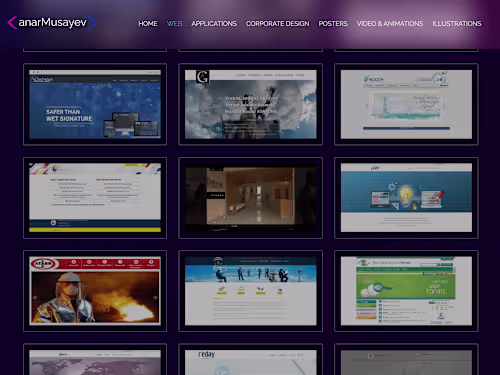Open the world map website thumbnail
Viewport: 500px width, 375px height.
point(95,360)
